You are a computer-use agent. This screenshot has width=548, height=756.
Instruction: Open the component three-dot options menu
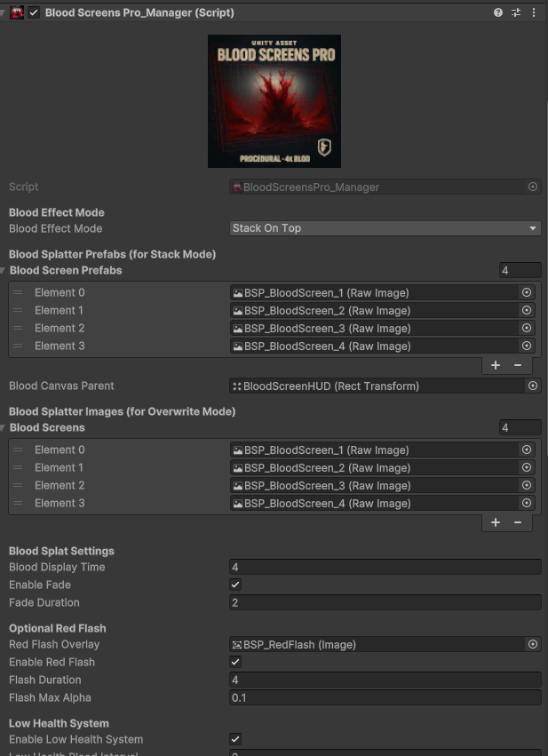click(x=533, y=13)
